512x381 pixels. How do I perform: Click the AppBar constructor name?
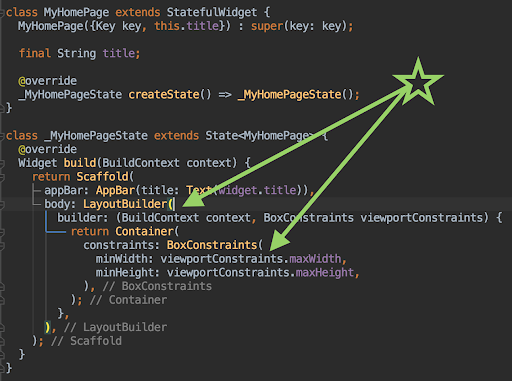(x=115, y=190)
